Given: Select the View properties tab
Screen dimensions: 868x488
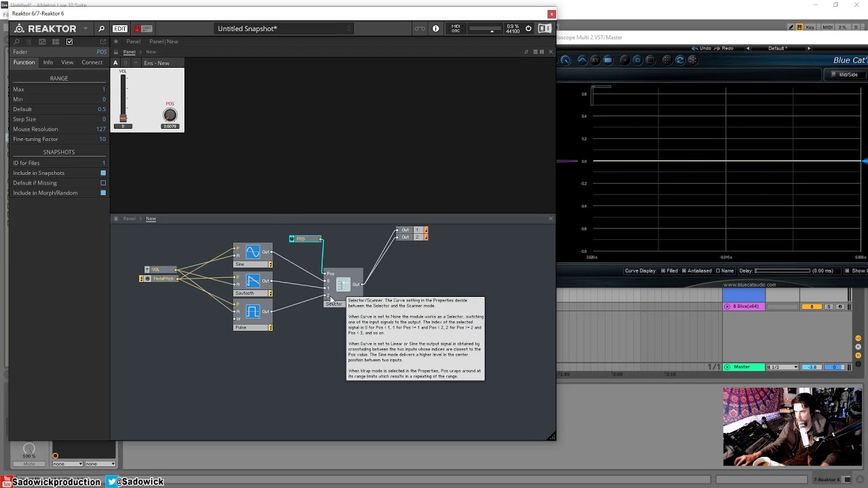Looking at the screenshot, I should click(67, 62).
